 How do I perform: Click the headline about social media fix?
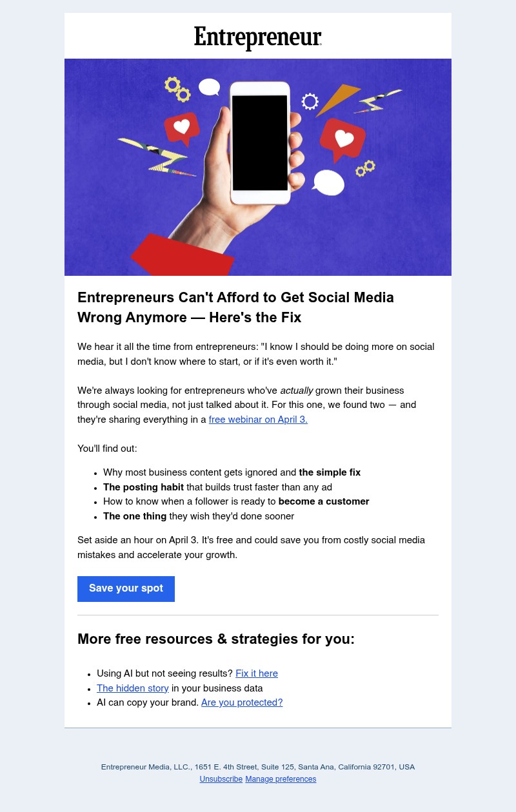tap(235, 307)
